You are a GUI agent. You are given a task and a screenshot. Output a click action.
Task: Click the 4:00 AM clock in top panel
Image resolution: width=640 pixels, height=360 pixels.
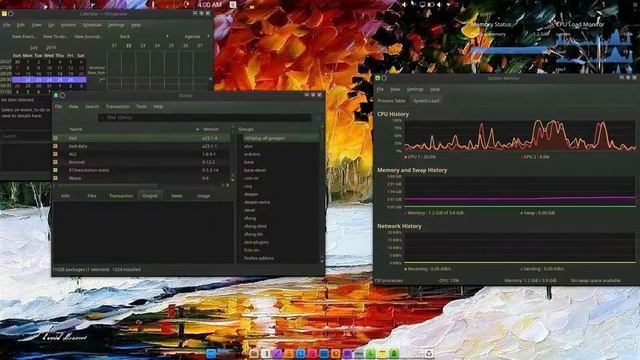(209, 4)
